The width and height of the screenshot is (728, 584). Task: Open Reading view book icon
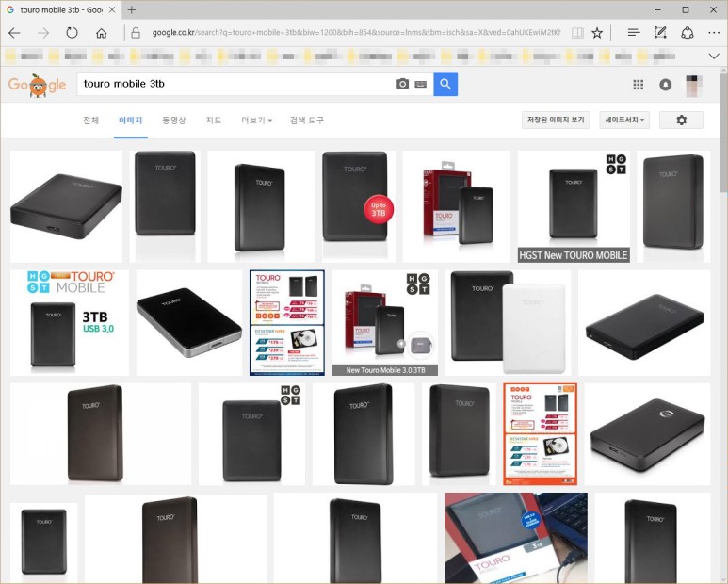577,33
